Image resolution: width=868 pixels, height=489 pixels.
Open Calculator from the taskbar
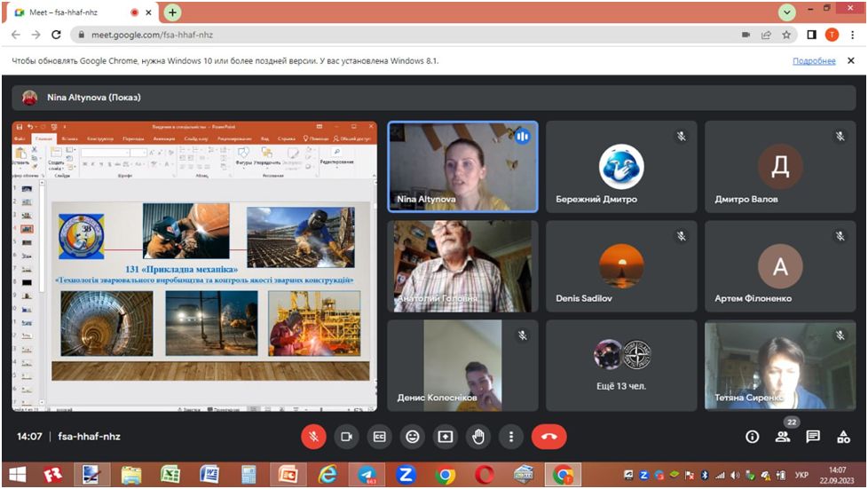[x=249, y=475]
